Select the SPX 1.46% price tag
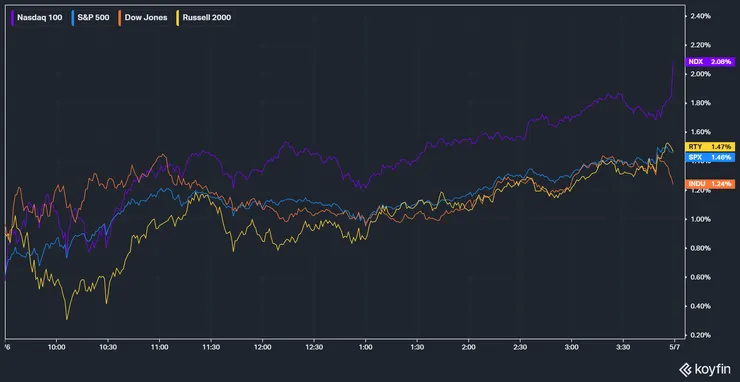Screen dimensions: 740x382 (709, 157)
